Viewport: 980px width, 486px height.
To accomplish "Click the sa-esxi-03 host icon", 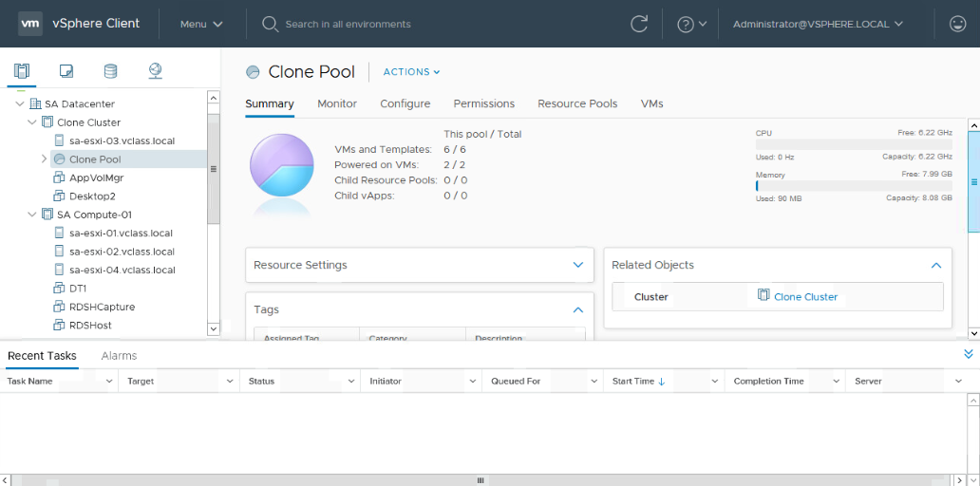I will pyautogui.click(x=60, y=140).
